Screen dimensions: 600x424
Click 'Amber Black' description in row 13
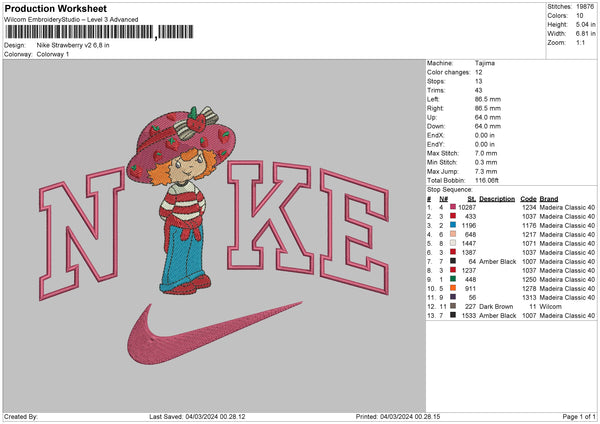click(497, 315)
